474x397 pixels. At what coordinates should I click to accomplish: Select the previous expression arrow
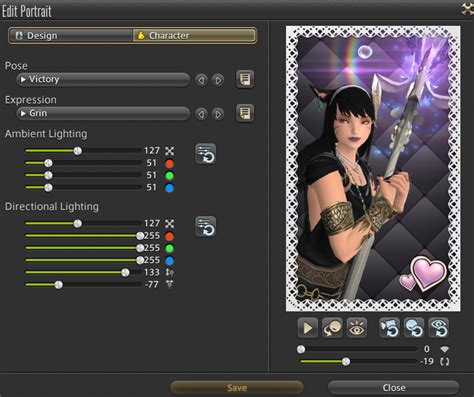[x=201, y=114]
